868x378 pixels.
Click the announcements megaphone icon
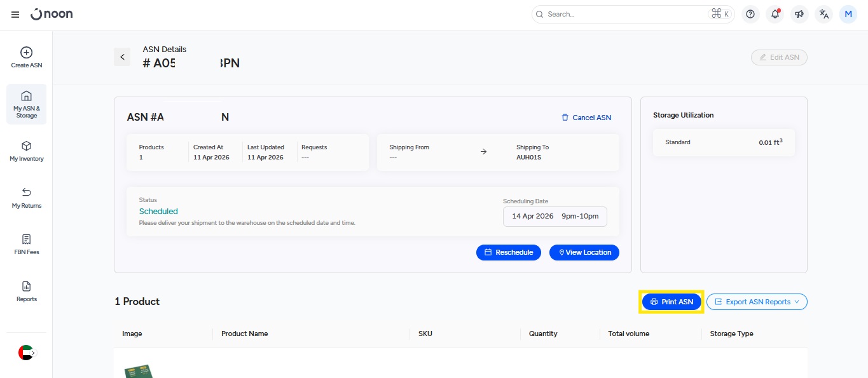tap(799, 14)
